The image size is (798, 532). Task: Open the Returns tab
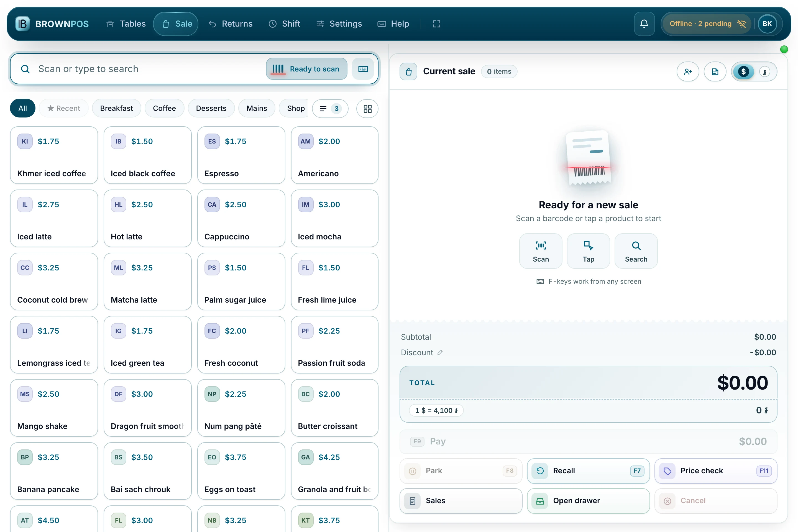230,24
